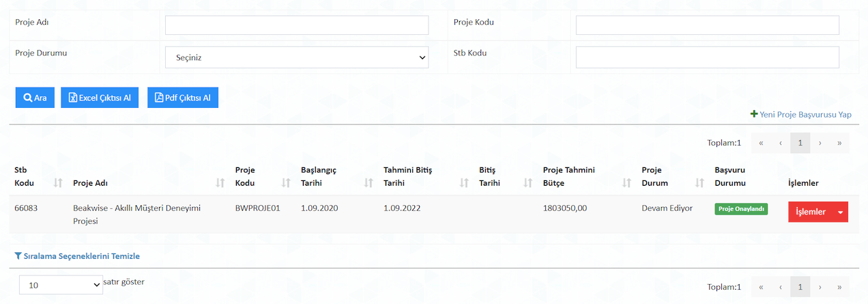Sort by Bitiş Tarihi column arrows

(x=527, y=183)
